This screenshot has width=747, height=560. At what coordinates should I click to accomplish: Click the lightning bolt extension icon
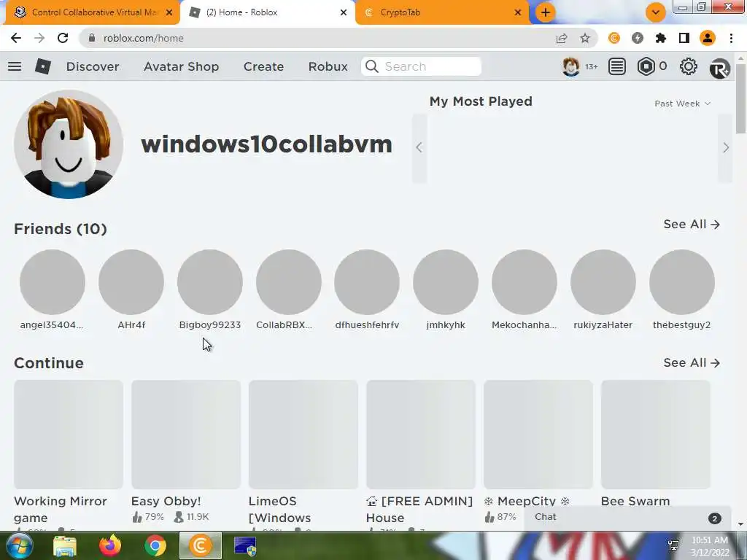point(638,38)
